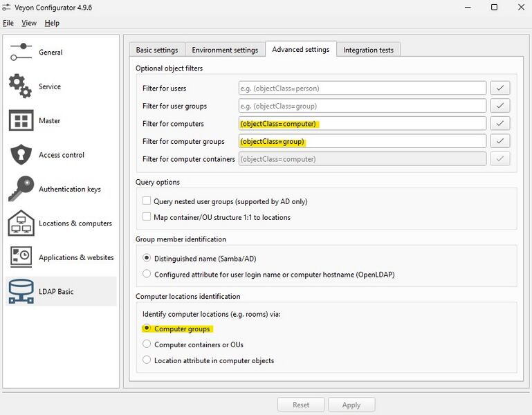Test the Filter for user groups checkmark
Image resolution: width=532 pixels, height=415 pixels.
coord(499,106)
